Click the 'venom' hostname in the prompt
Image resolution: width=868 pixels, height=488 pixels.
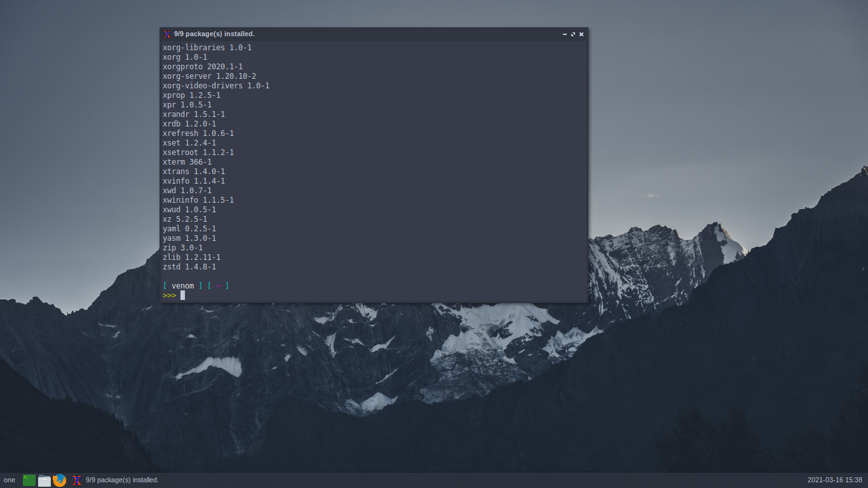coord(182,286)
